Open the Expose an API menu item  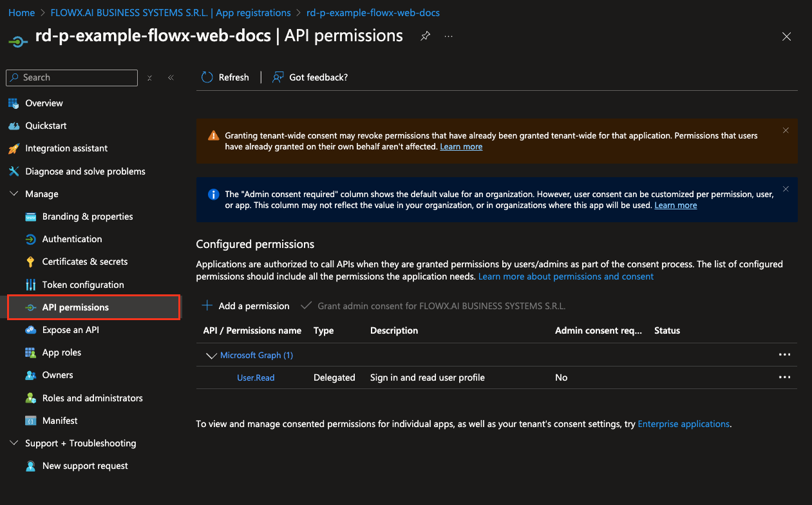pos(71,330)
